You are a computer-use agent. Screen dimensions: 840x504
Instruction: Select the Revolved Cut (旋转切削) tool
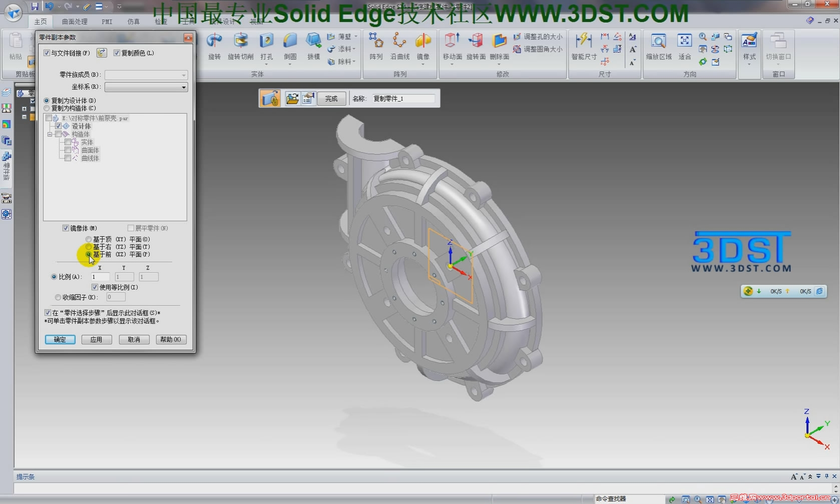(241, 47)
